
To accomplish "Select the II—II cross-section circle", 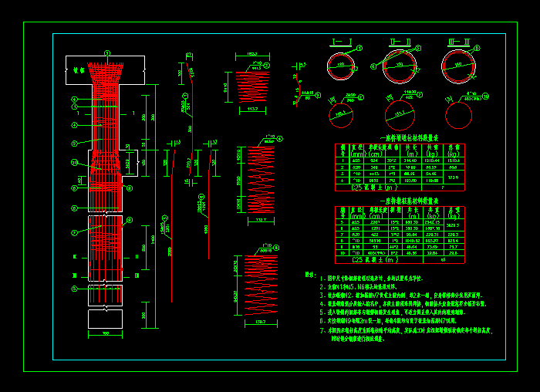I will 400,66.
